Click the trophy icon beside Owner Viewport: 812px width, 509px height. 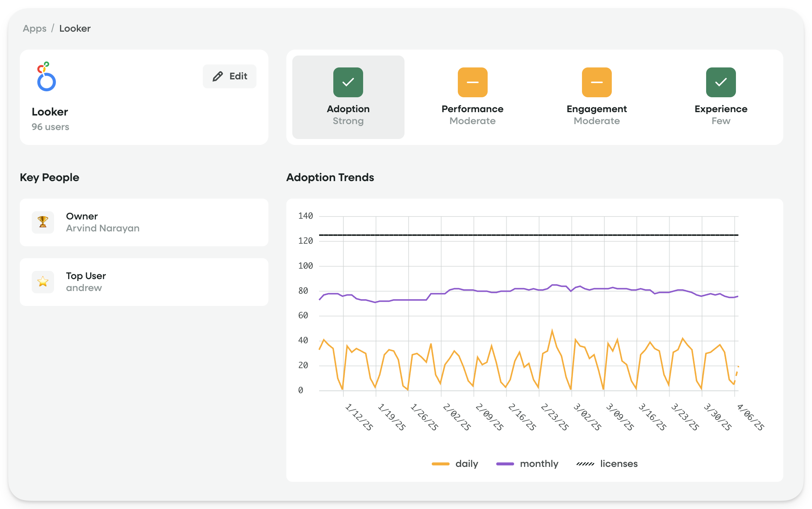[x=43, y=222]
